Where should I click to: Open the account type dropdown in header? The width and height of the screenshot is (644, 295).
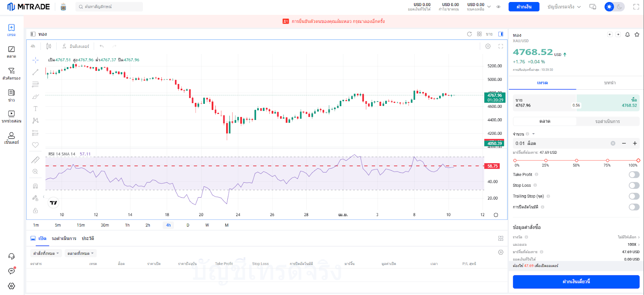point(563,7)
